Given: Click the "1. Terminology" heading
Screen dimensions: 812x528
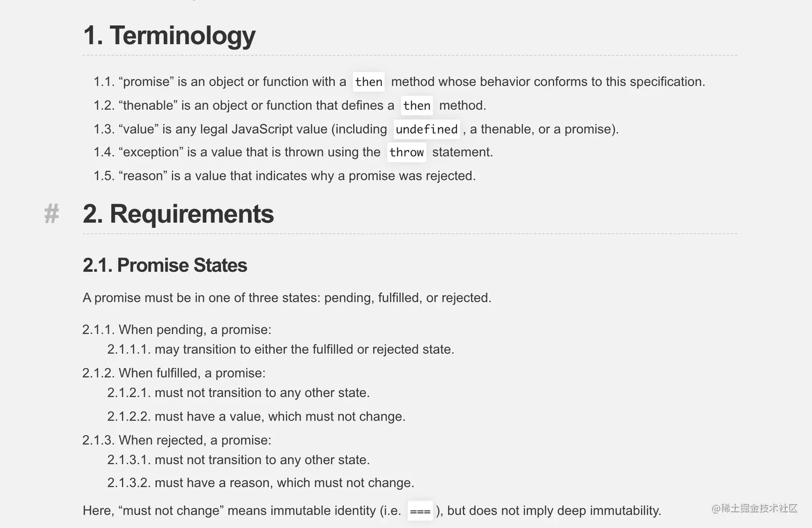Looking at the screenshot, I should 169,35.
